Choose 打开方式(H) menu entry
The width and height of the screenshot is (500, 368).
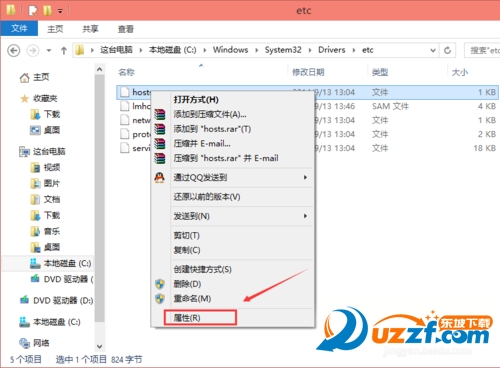coord(196,100)
